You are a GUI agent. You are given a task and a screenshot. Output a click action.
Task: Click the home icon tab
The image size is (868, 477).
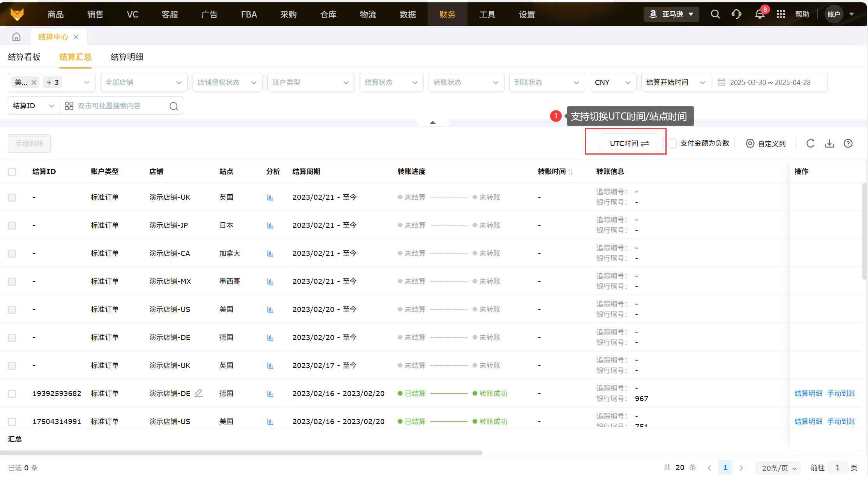16,37
